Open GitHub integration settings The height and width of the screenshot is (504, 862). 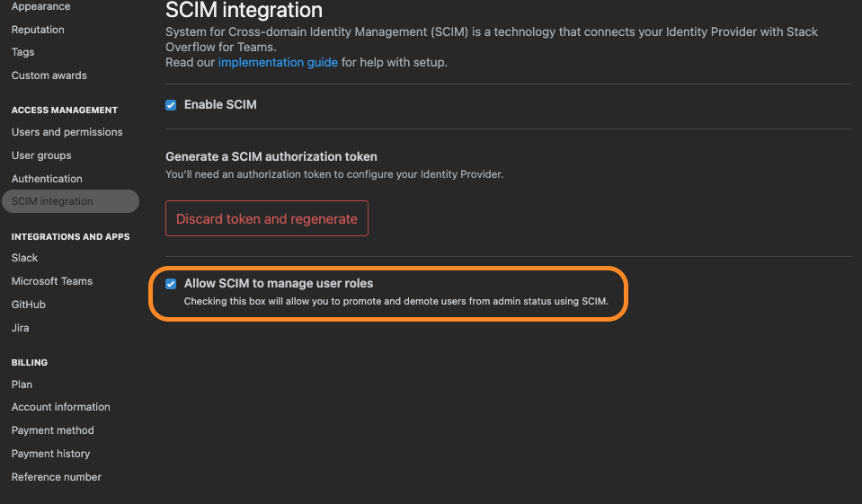click(x=29, y=305)
